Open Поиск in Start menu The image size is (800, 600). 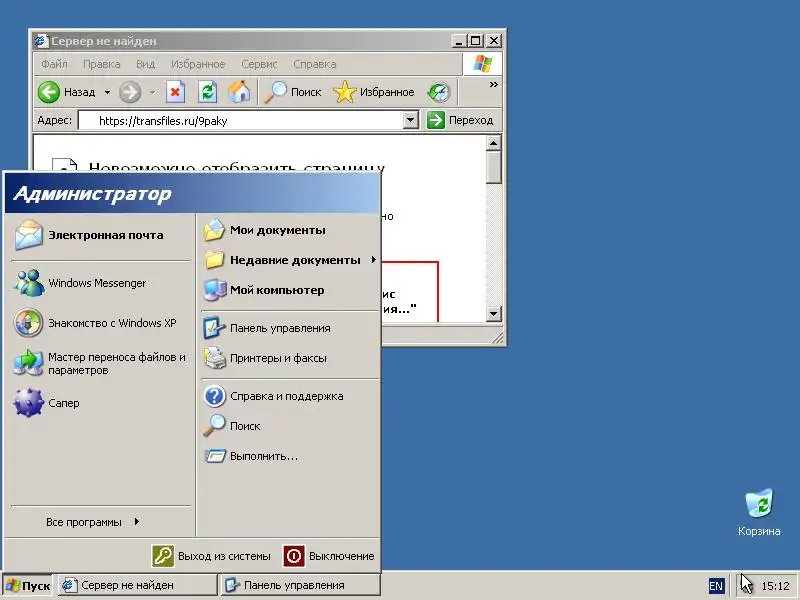[x=290, y=426]
